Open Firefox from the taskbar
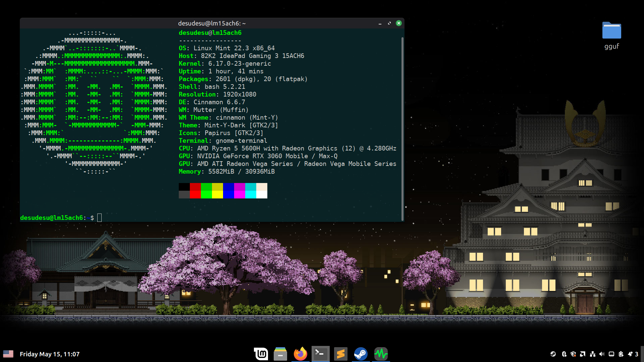The image size is (644, 362). [301, 354]
